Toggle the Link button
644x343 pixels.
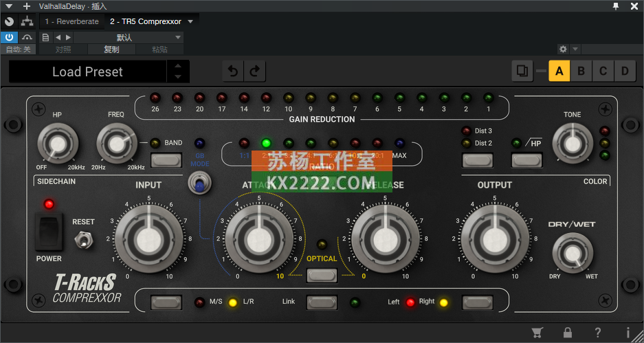click(x=322, y=302)
